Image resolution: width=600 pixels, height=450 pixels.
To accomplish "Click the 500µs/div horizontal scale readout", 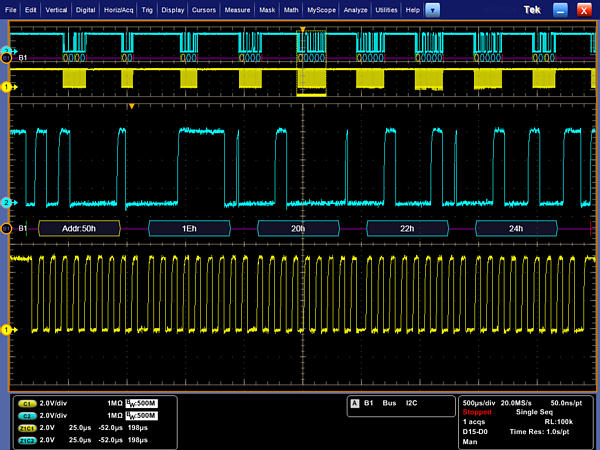I will (482, 401).
